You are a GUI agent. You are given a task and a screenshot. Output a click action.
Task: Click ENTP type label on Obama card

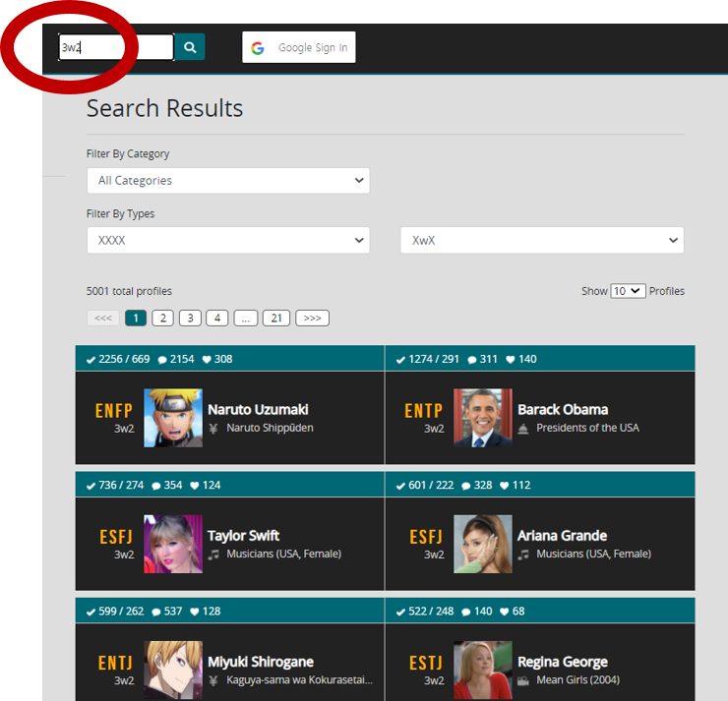pos(423,411)
